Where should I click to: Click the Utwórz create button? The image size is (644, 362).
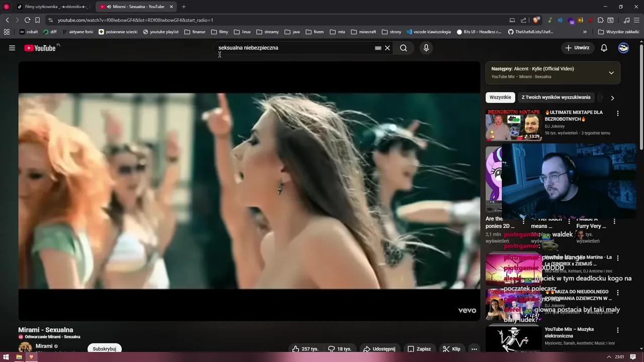click(577, 48)
